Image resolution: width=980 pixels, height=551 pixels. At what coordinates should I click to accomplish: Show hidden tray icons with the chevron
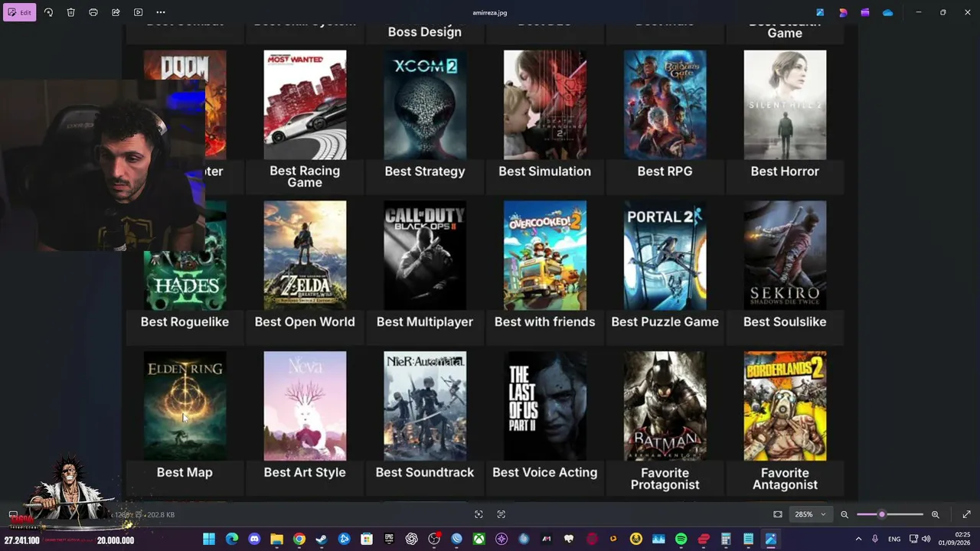(x=858, y=540)
